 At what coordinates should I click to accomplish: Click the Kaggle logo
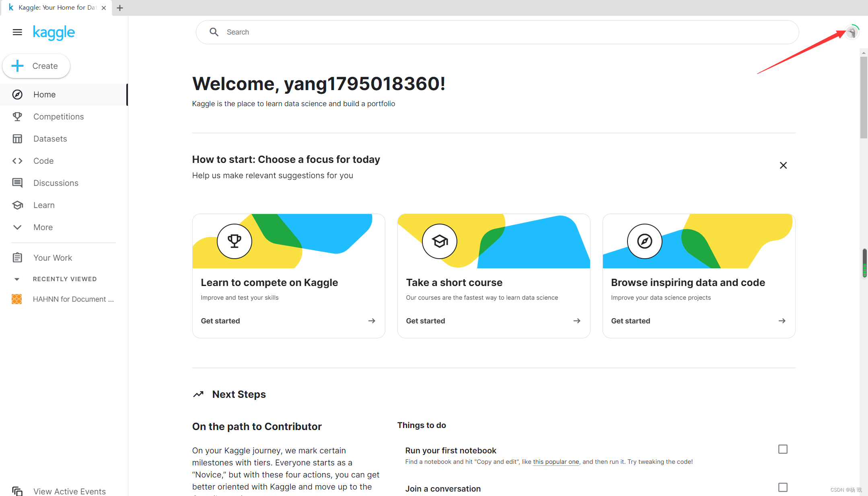(54, 32)
